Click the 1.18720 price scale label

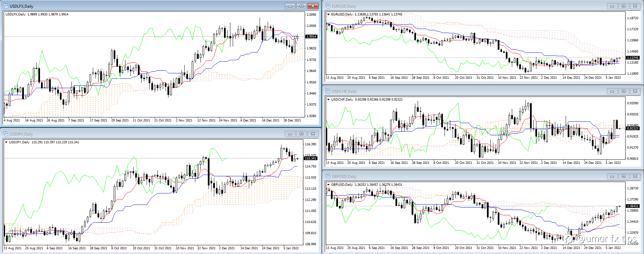(x=633, y=18)
